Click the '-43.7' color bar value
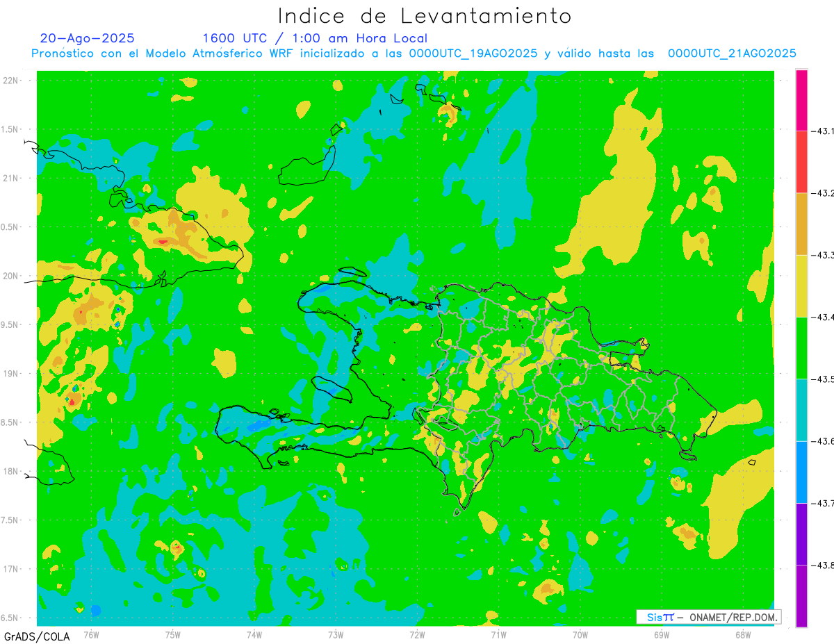The width and height of the screenshot is (834, 644). click(x=822, y=503)
